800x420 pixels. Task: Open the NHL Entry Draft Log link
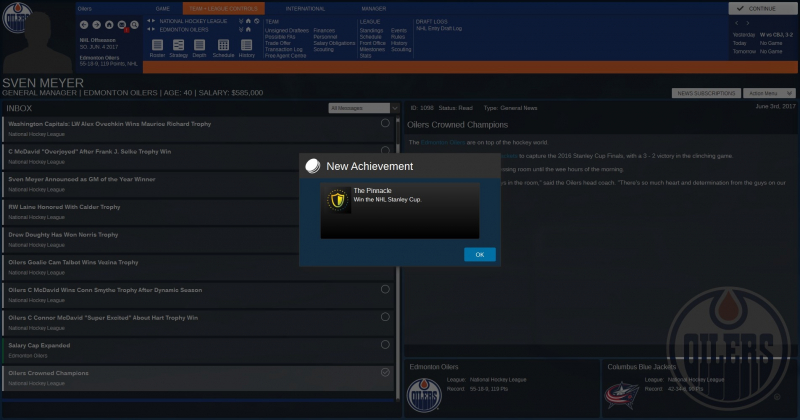(x=439, y=29)
